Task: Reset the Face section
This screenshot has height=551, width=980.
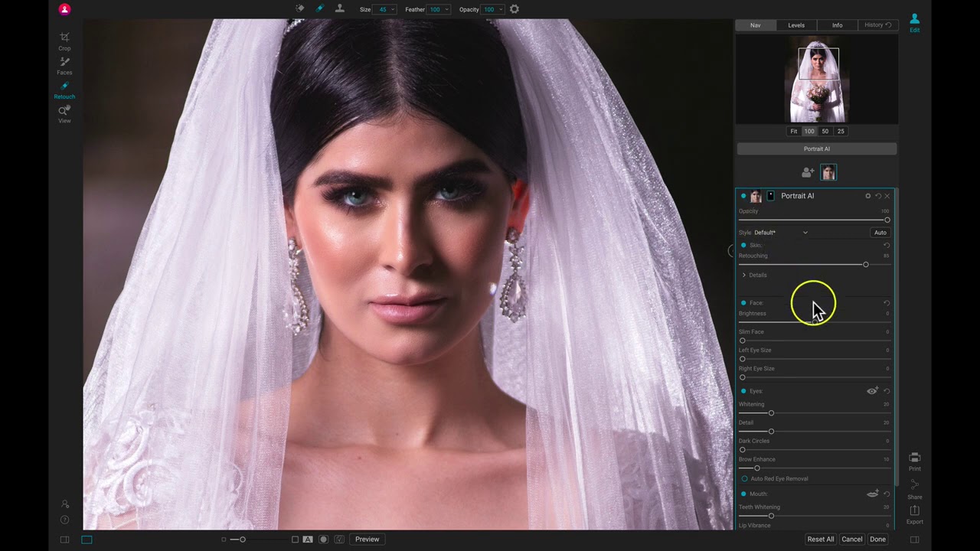Action: (887, 303)
